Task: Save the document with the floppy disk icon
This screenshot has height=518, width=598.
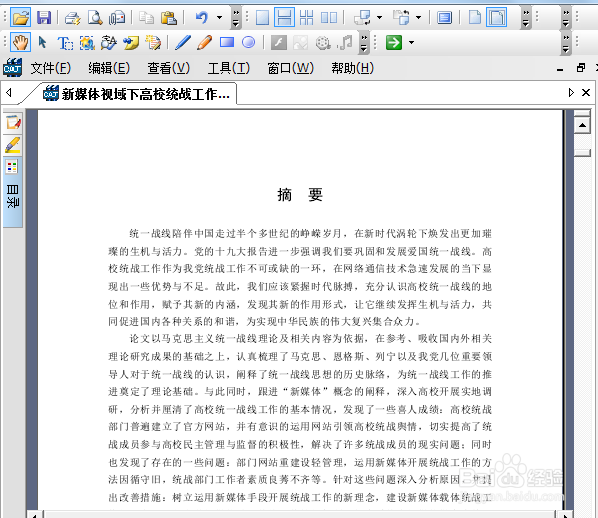Action: coord(44,18)
